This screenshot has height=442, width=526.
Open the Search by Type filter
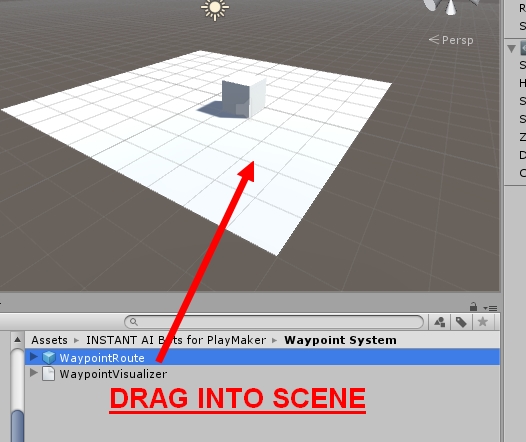439,322
